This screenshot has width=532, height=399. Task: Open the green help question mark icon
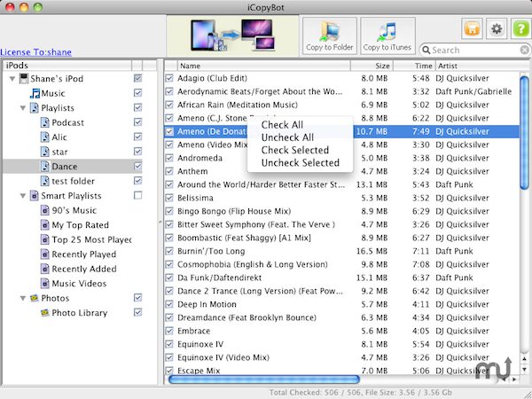coord(521,29)
